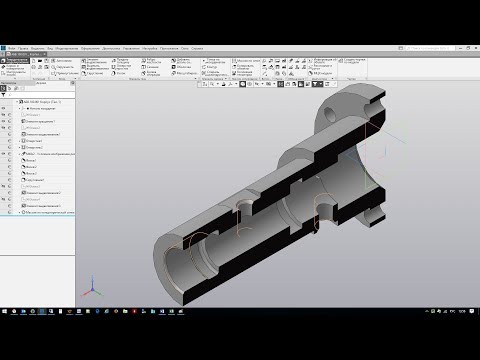
Task: Open the Выделить menu
Action: [x=38, y=48]
